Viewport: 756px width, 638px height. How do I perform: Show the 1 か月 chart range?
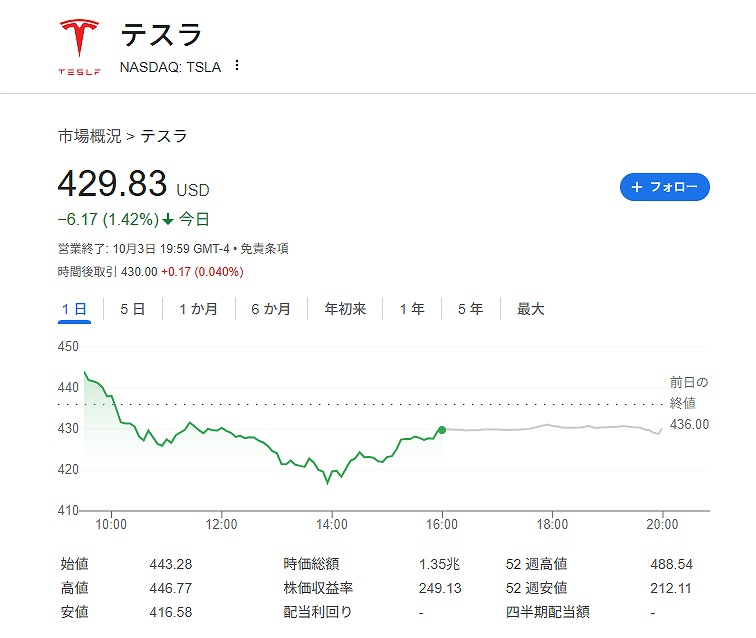(198, 309)
